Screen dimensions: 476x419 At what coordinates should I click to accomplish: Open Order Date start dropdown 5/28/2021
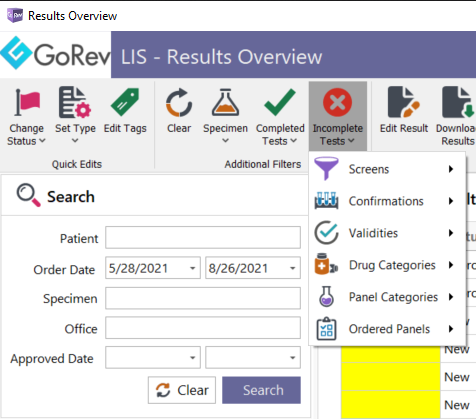pos(192,268)
